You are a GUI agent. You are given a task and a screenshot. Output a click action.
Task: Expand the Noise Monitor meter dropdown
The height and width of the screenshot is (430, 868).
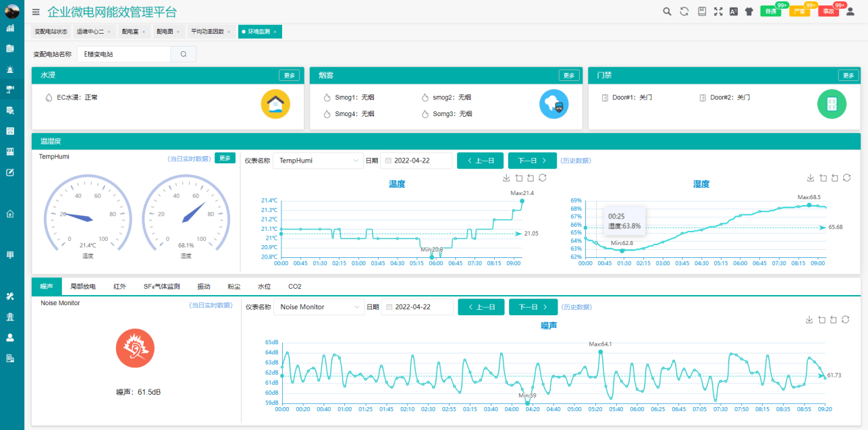(319, 307)
